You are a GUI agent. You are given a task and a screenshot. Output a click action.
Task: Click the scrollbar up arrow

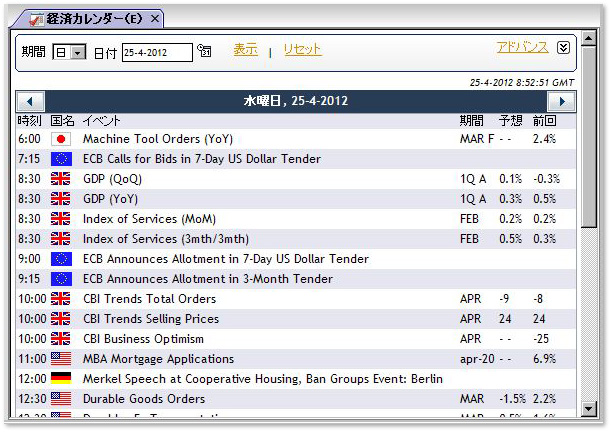click(x=588, y=38)
